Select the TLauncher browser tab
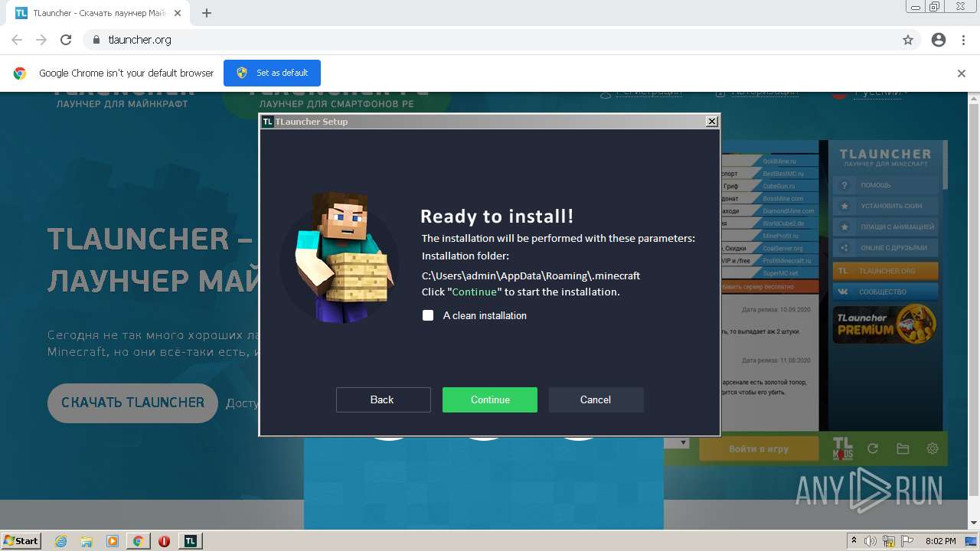This screenshot has height=551, width=980. [96, 13]
